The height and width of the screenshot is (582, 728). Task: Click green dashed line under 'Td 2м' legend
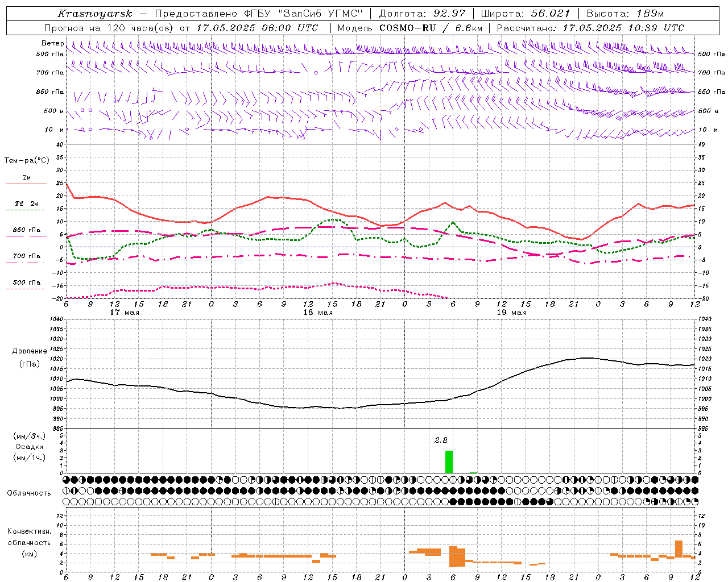point(27,210)
